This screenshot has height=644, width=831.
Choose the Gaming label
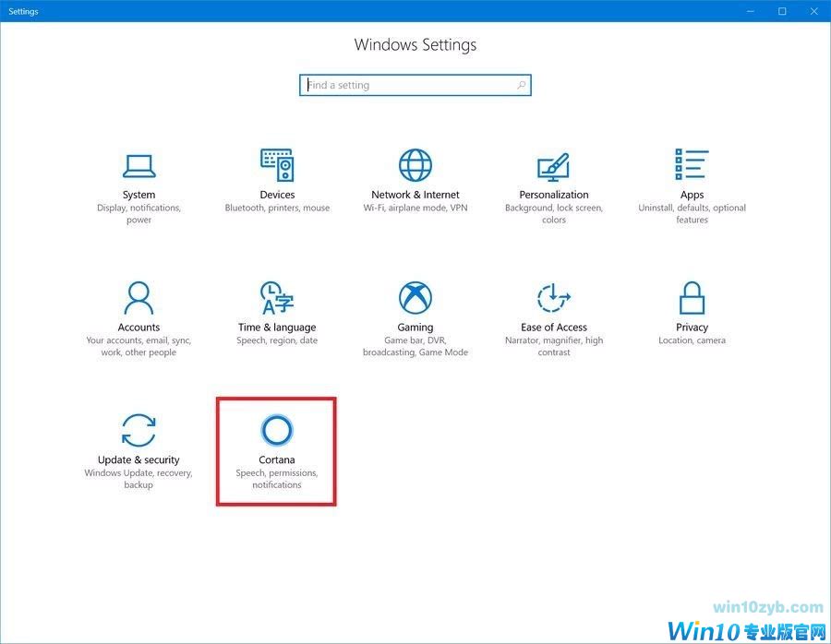(x=415, y=328)
